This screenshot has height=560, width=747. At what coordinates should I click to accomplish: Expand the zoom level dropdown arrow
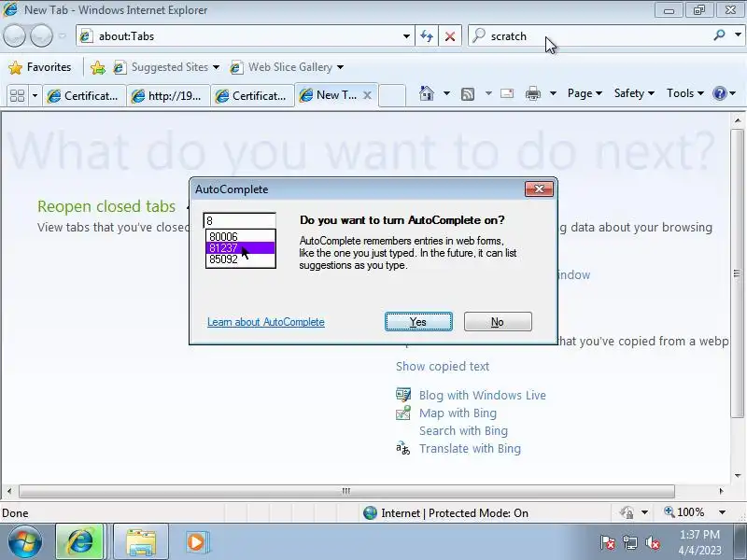(x=722, y=512)
